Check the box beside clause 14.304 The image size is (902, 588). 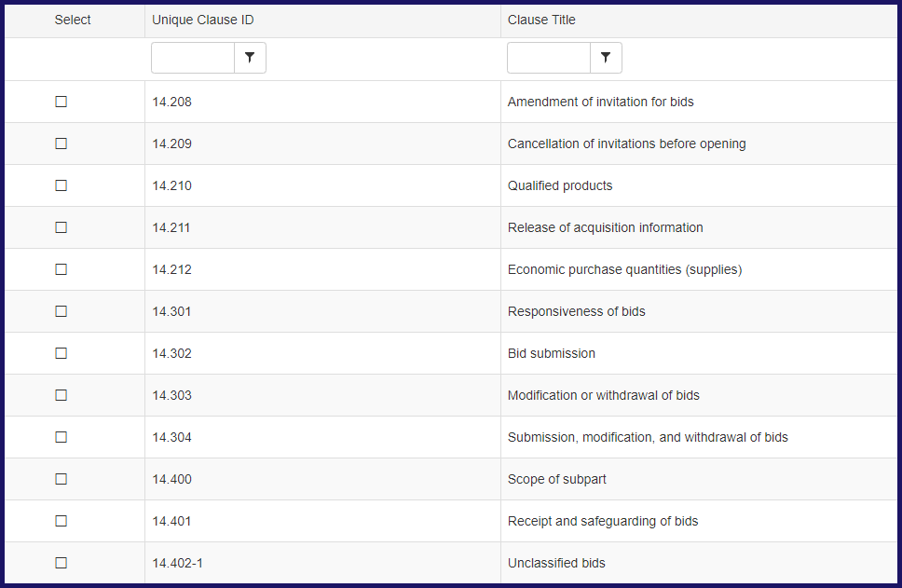pos(61,436)
